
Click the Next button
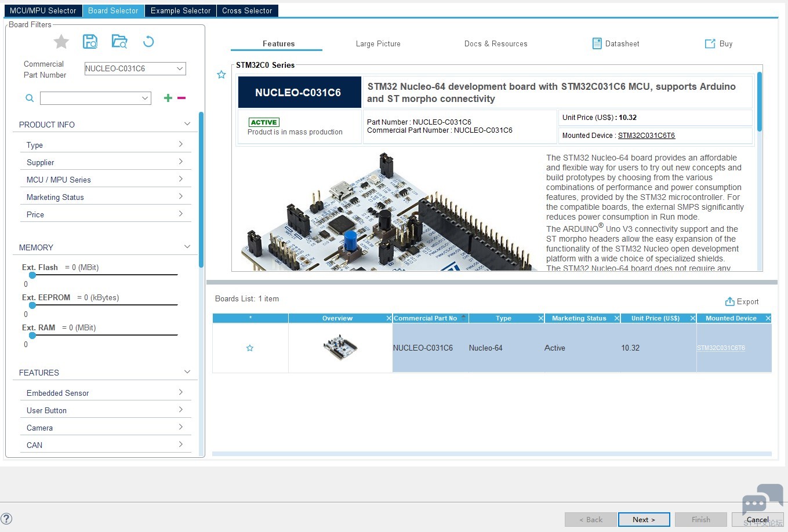644,519
